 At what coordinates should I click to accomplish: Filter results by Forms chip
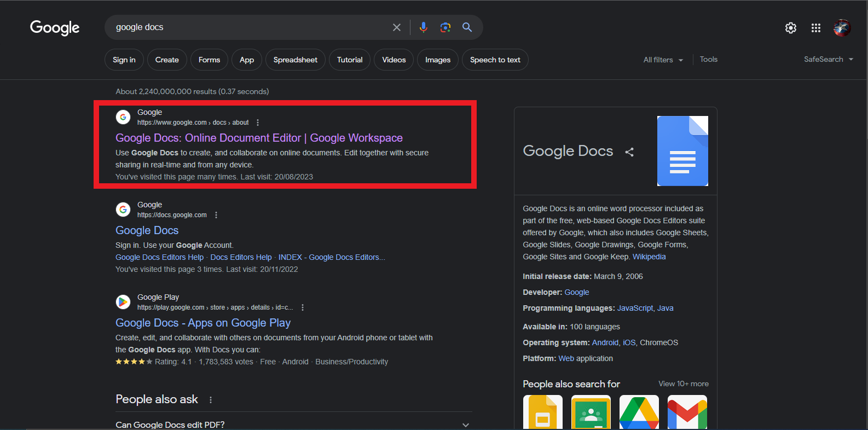click(209, 60)
